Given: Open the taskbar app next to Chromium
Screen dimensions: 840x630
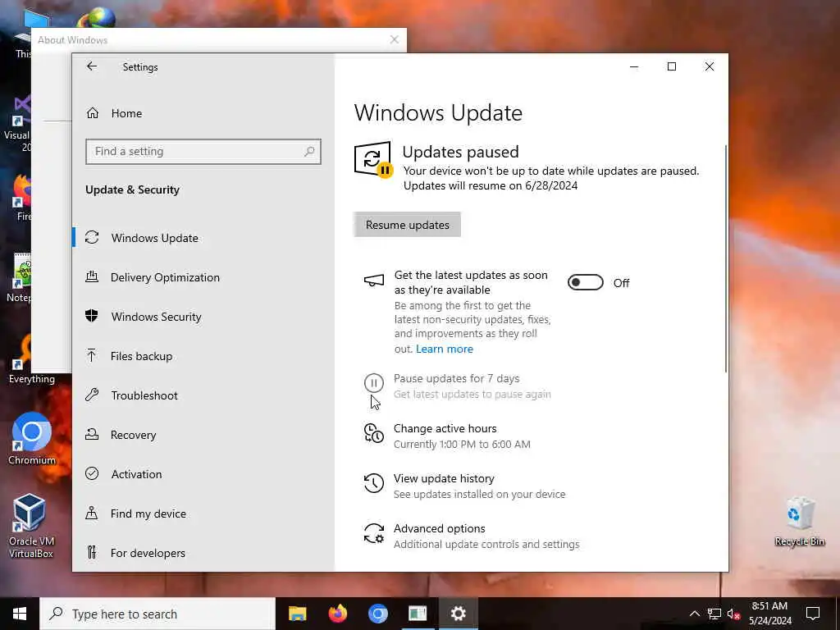Looking at the screenshot, I should coord(418,614).
